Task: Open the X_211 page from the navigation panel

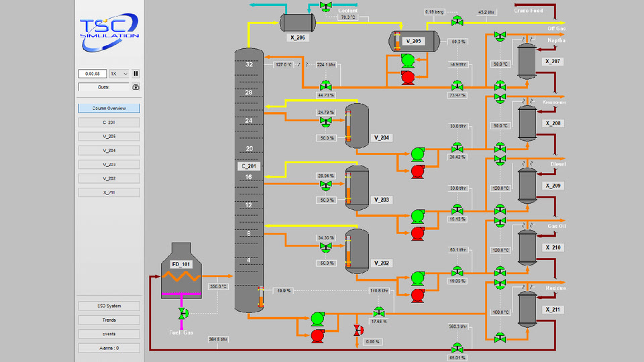Action: coord(109,192)
